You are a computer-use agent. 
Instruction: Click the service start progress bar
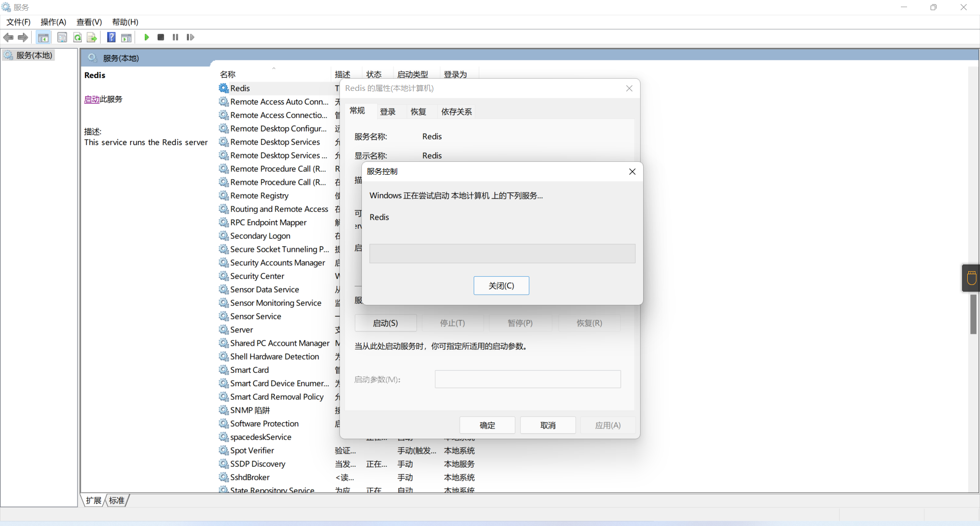pos(502,254)
